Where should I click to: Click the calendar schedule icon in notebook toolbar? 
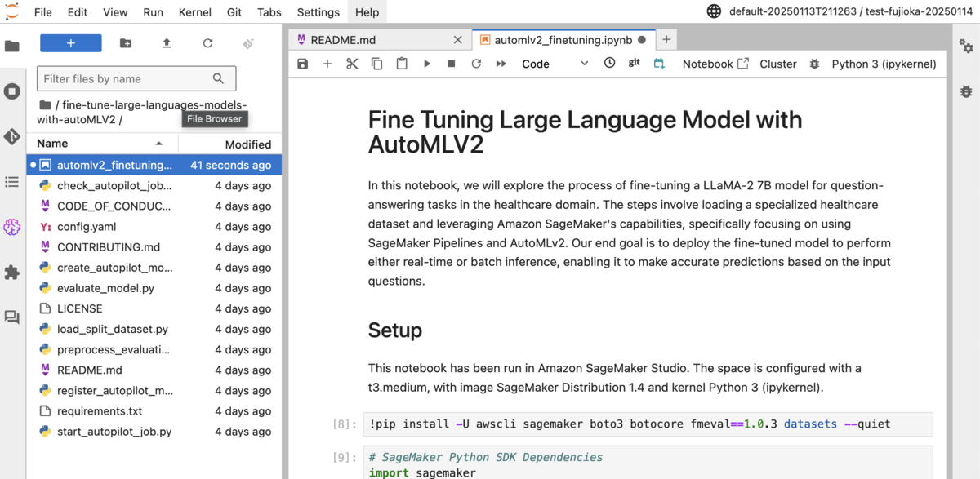(x=659, y=63)
